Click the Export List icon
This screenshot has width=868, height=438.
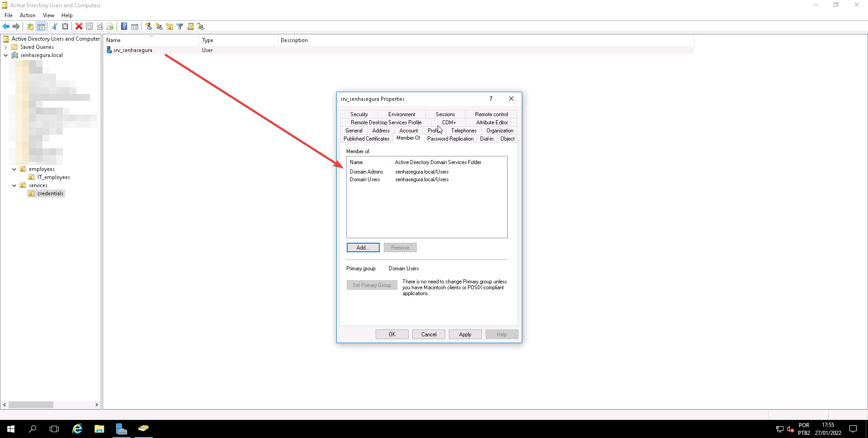click(110, 27)
